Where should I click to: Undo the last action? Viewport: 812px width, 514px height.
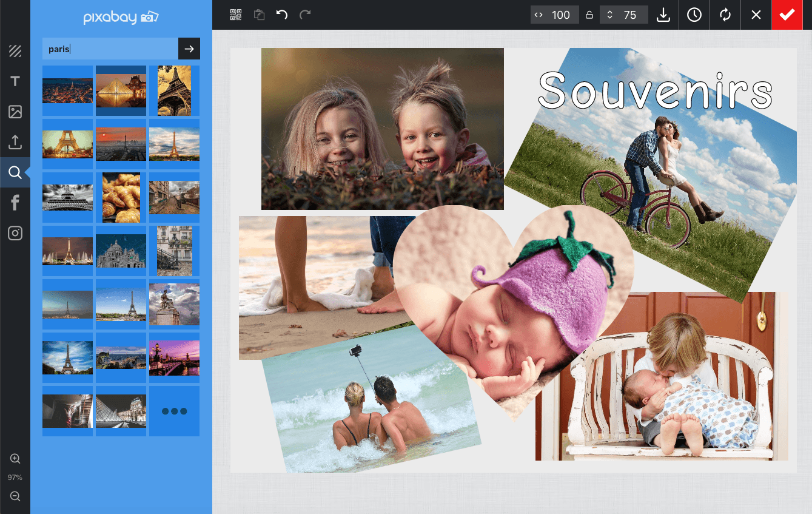(282, 15)
